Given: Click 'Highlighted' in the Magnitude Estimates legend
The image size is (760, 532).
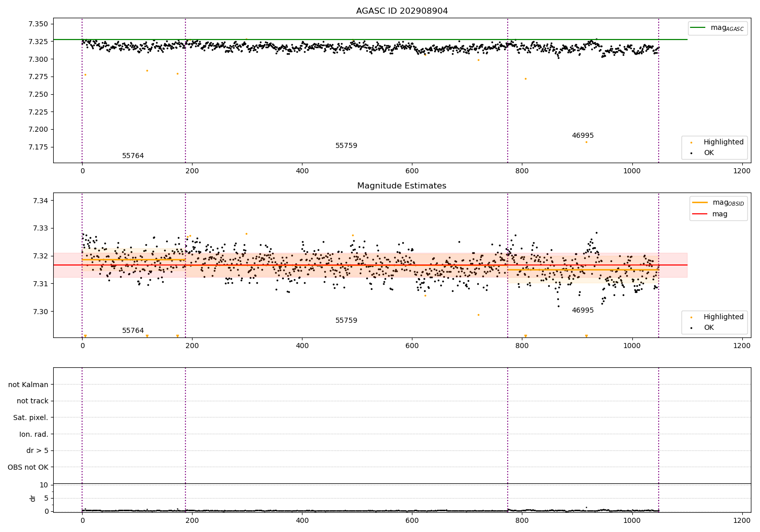Looking at the screenshot, I should click(x=724, y=317).
